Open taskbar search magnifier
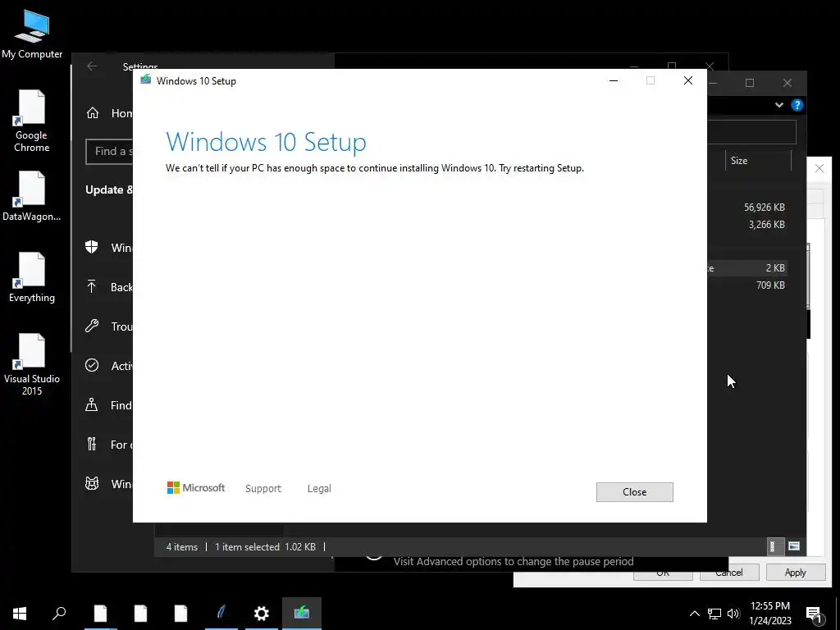Viewport: 840px width, 630px height. [59, 614]
